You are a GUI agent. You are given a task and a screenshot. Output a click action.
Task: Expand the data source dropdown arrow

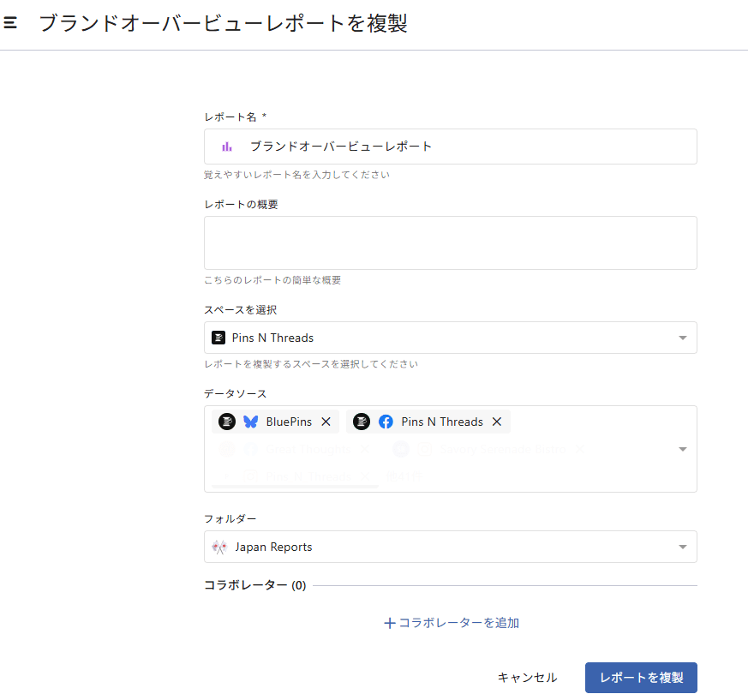click(x=683, y=449)
